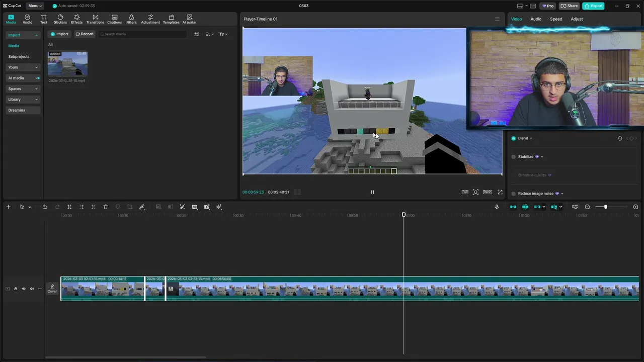The image size is (644, 362).
Task: Open the player panel hamburger menu
Action: point(497,19)
